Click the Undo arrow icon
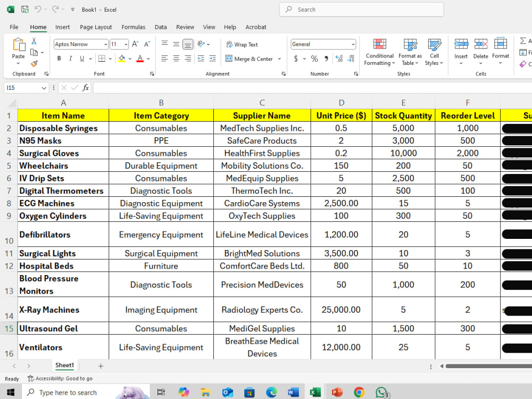 click(38, 10)
